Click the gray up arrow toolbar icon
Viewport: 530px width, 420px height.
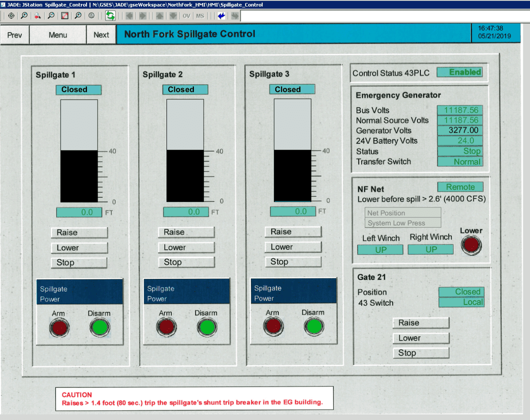click(x=160, y=15)
